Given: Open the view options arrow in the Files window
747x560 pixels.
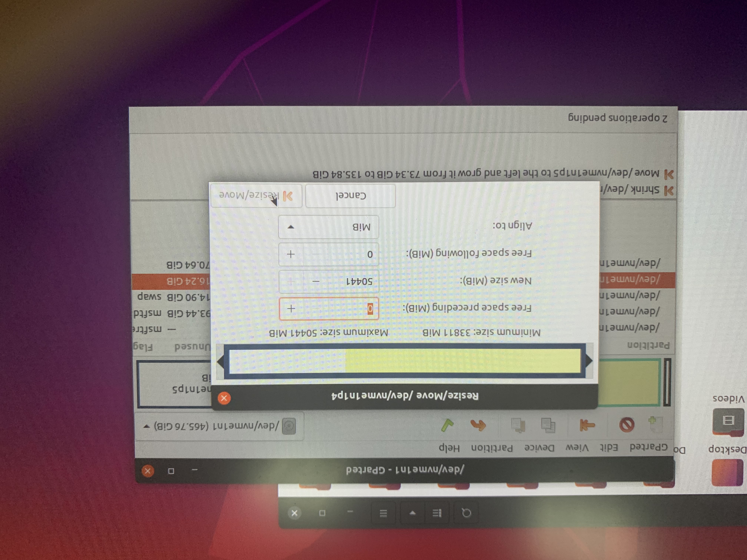Looking at the screenshot, I should (x=413, y=513).
